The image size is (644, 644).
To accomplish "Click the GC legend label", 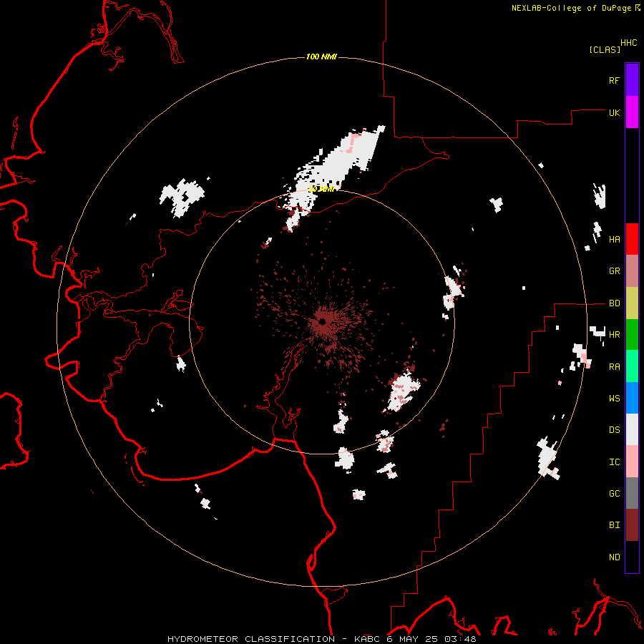I will point(614,494).
